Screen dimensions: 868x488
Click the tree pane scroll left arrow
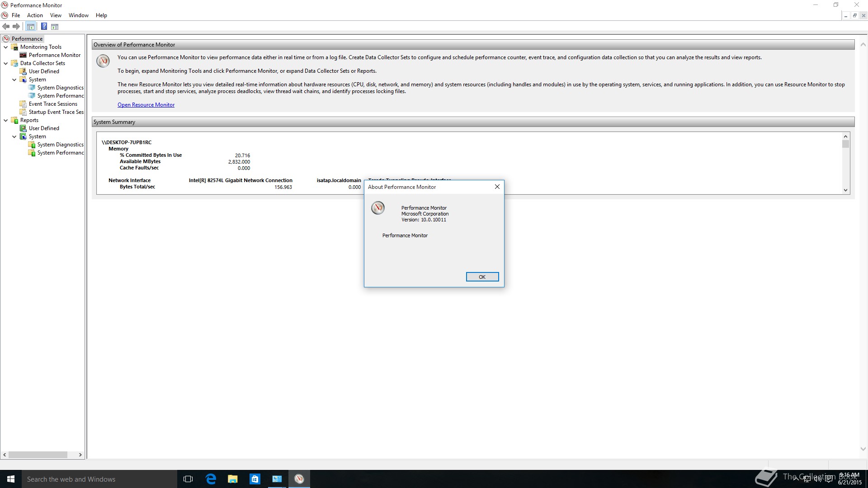point(5,455)
